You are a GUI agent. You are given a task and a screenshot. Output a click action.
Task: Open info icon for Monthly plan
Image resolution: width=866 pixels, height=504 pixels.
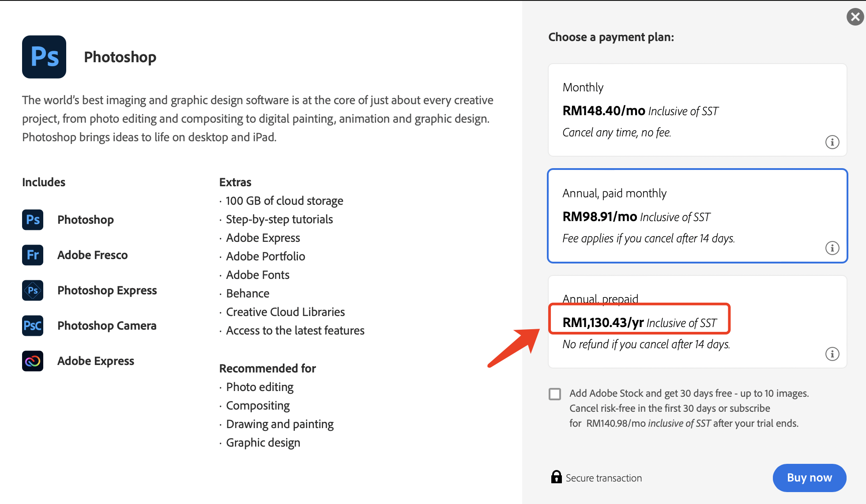point(832,142)
